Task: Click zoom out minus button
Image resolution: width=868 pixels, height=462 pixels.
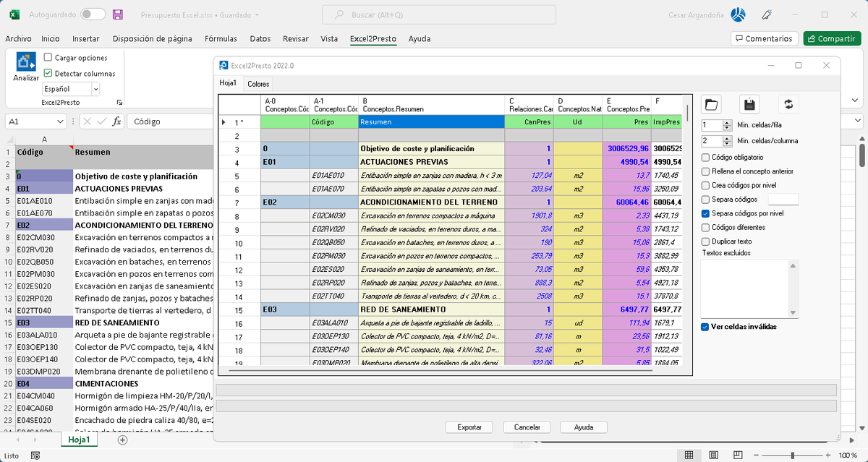Action: click(757, 455)
